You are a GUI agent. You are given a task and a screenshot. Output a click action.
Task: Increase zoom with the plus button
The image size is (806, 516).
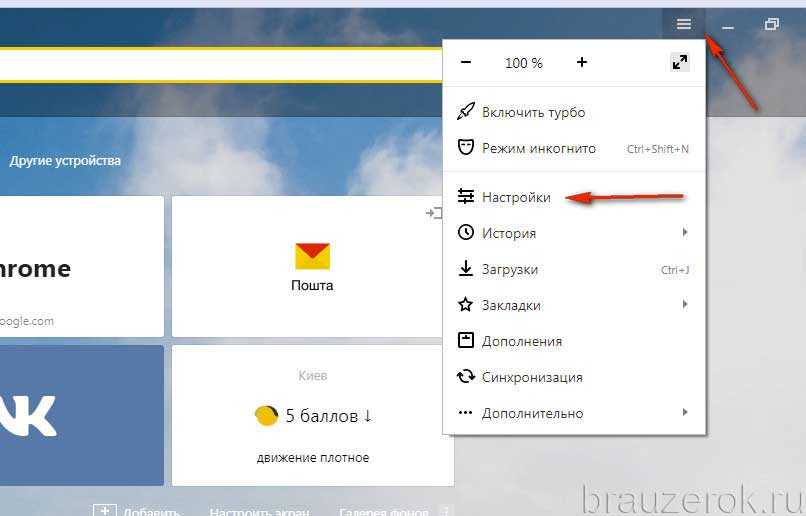[582, 63]
